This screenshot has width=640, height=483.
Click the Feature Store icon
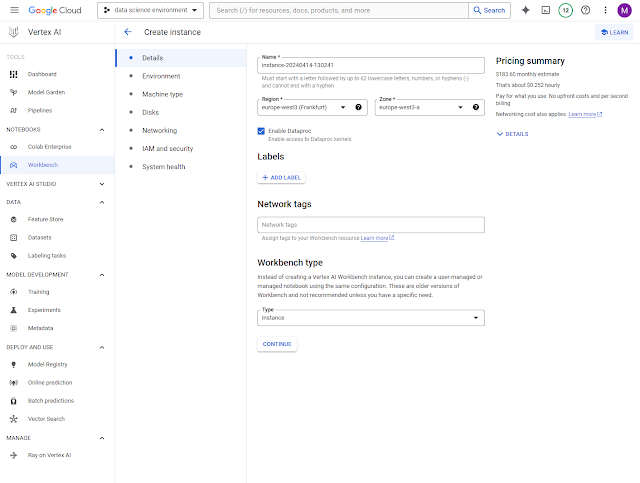click(13, 219)
